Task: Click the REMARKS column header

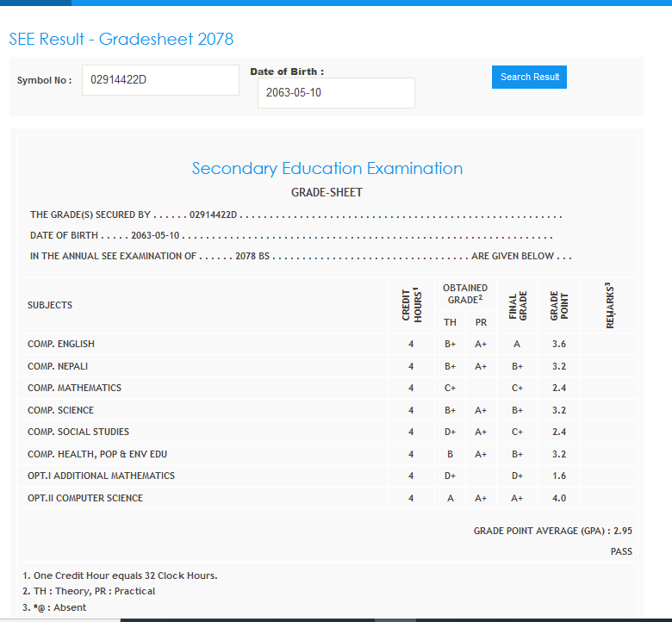Action: (x=608, y=305)
